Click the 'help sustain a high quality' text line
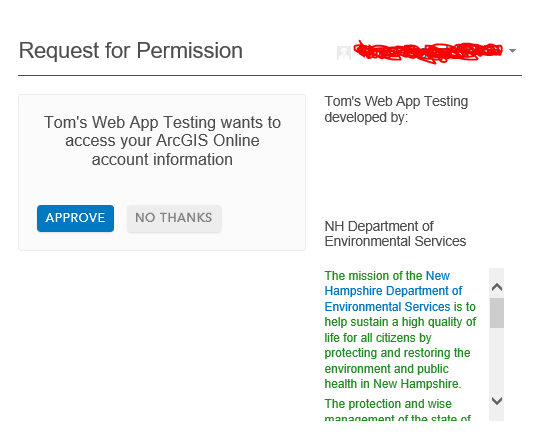 coord(400,322)
